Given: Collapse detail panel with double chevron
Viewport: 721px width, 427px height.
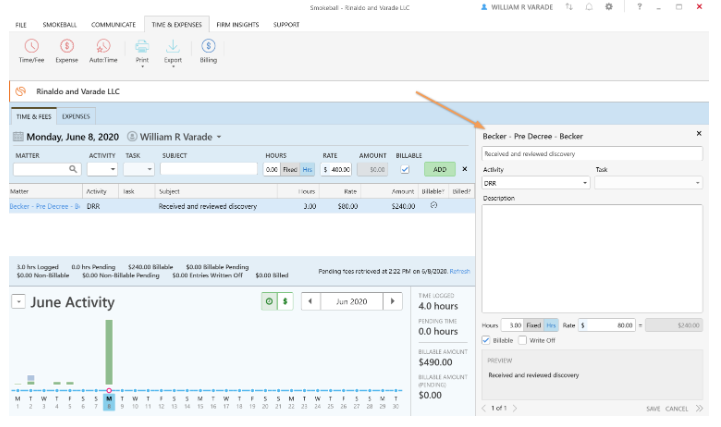Looking at the screenshot, I should point(699,408).
